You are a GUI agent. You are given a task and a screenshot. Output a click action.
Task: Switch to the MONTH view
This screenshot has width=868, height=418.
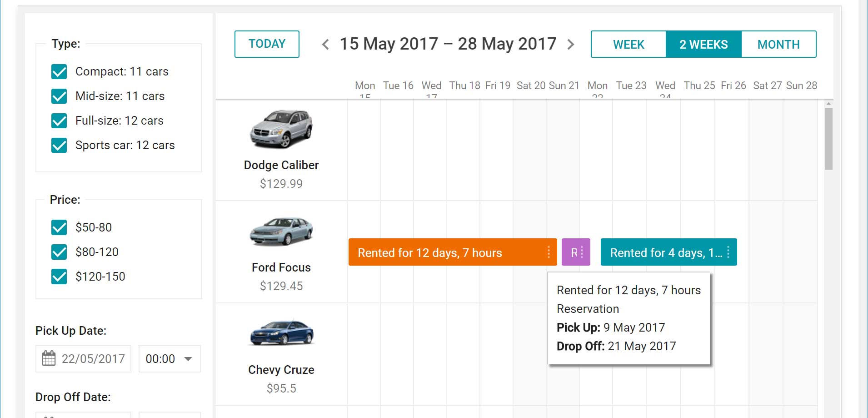(778, 44)
